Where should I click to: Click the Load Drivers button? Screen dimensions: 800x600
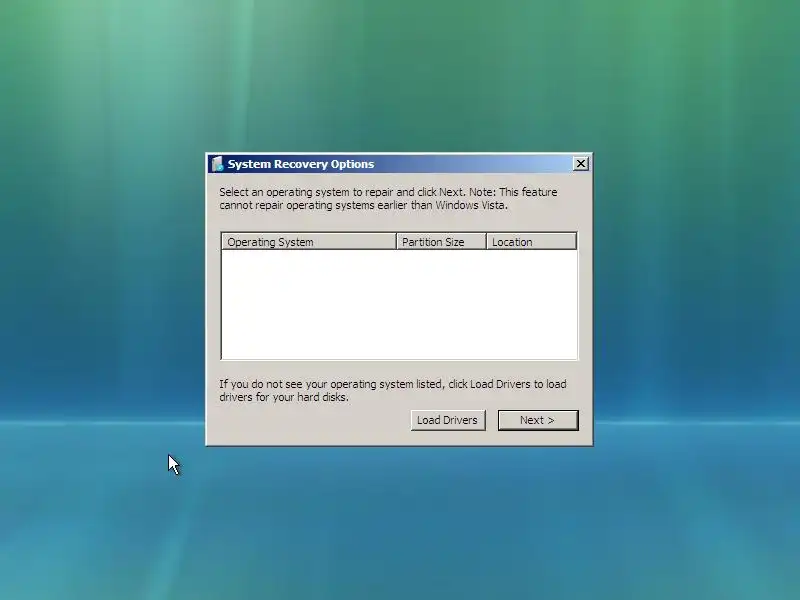[x=448, y=420]
